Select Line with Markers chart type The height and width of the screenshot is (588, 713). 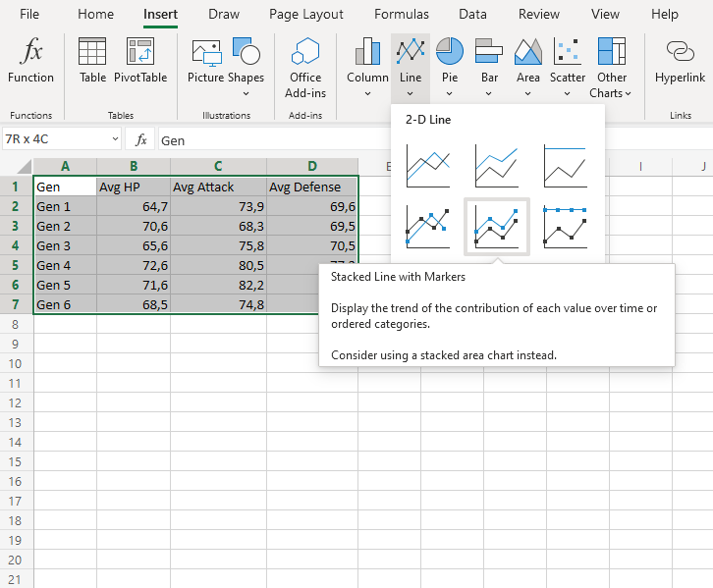tap(428, 227)
